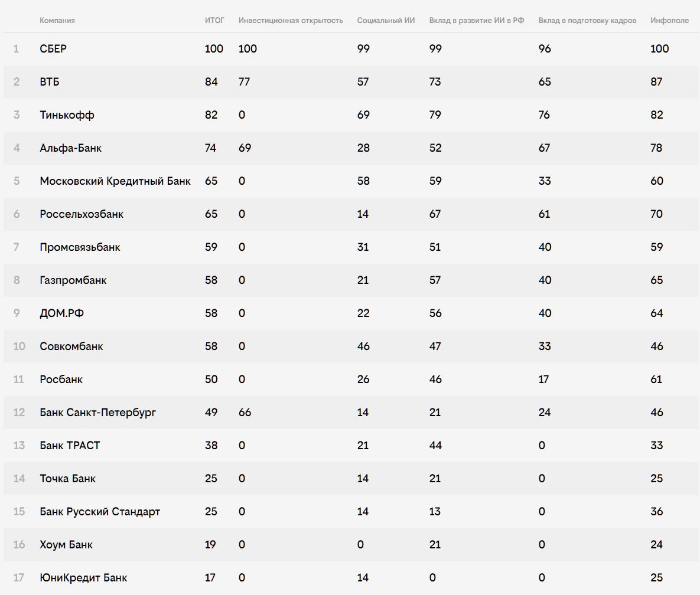Choose the Газпромбанк row
The height and width of the screenshot is (595, 700).
(351, 280)
